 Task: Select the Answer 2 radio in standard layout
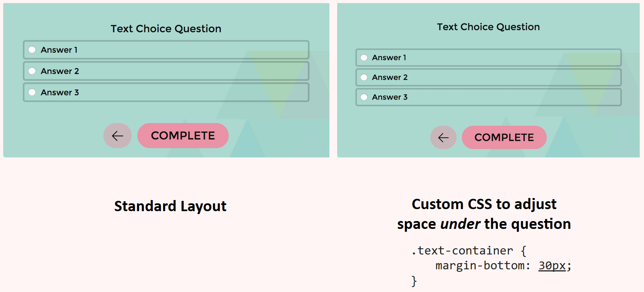click(x=32, y=71)
